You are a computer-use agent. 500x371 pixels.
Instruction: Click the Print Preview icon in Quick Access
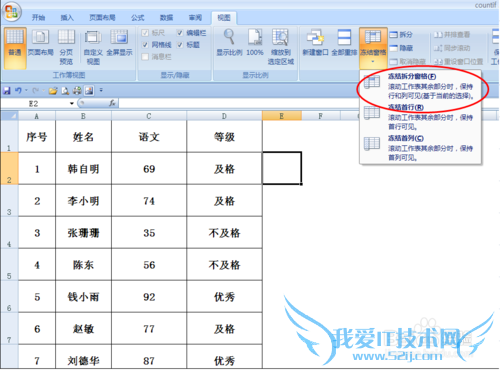pyautogui.click(x=66, y=90)
